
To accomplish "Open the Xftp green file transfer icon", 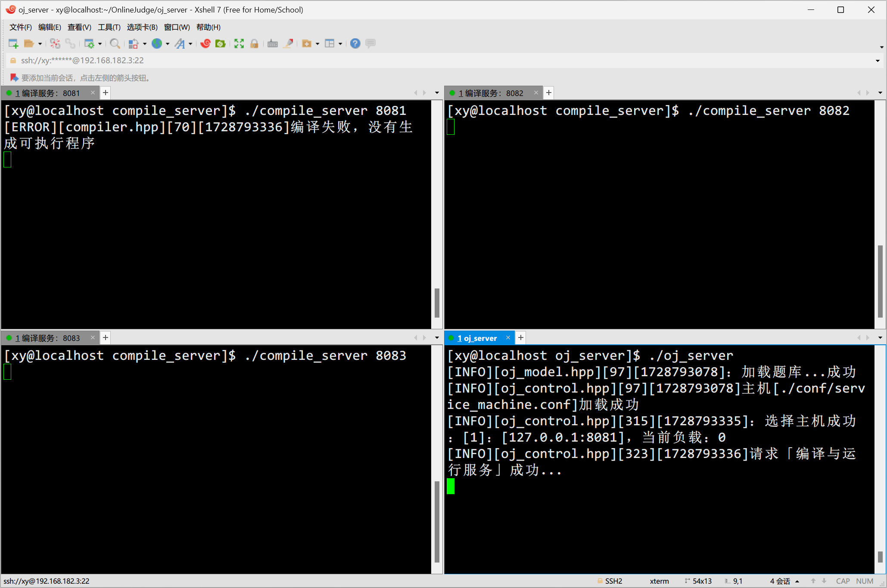I will click(x=221, y=43).
